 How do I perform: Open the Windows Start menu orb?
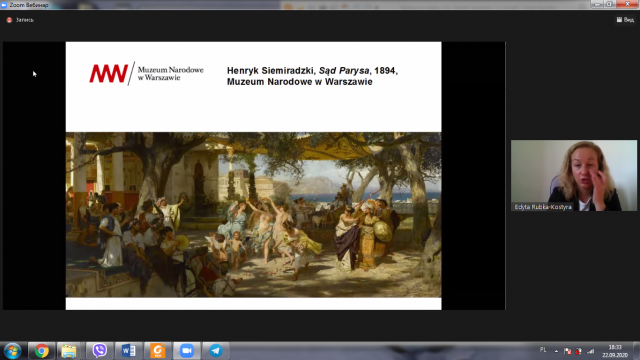[x=12, y=351]
